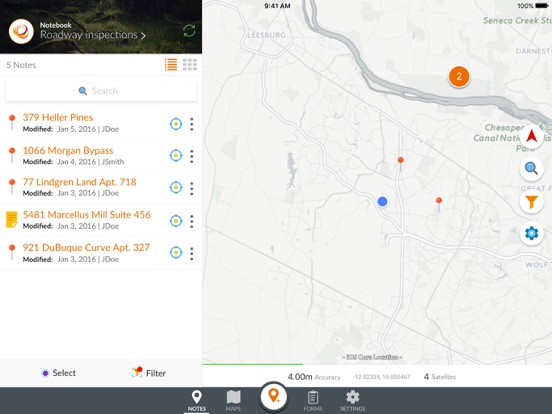552x414 pixels.
Task: Open the Forms tab
Action: [x=313, y=401]
